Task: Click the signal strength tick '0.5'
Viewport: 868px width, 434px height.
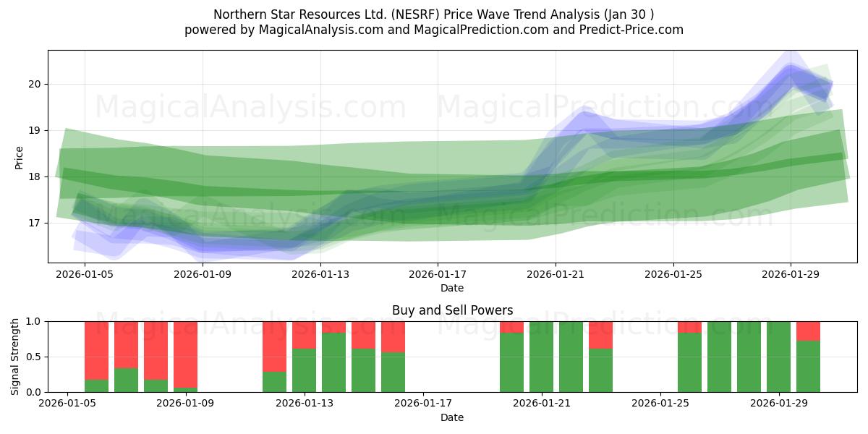Action: point(34,357)
